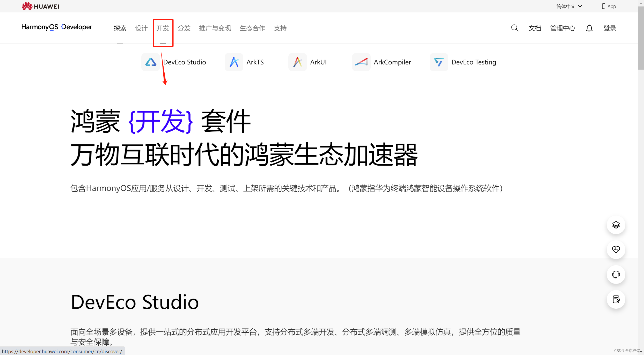Click the DevEco Testing icon
The width and height of the screenshot is (644, 355).
[438, 62]
